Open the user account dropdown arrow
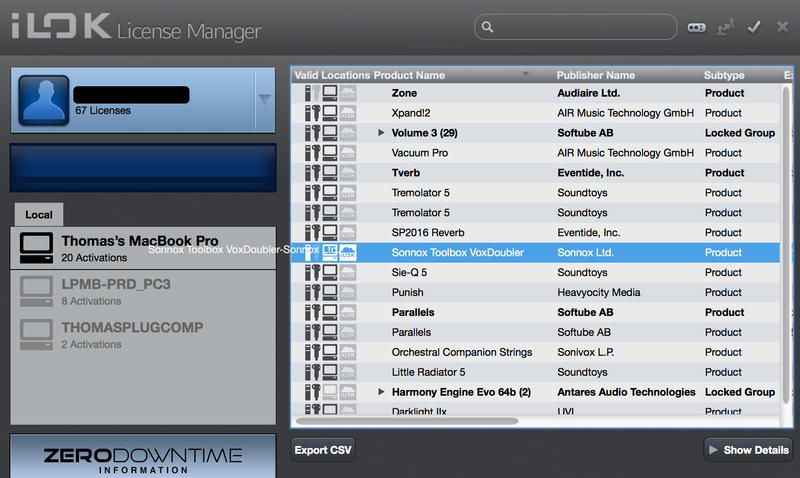This screenshot has width=800, height=478. 264,99
